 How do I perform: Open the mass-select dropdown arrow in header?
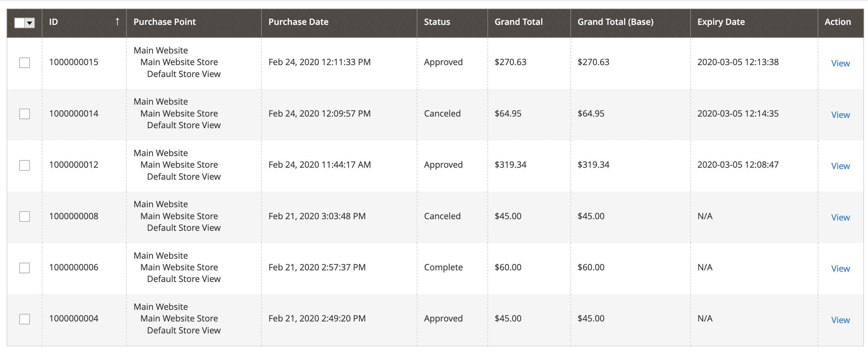pyautogui.click(x=30, y=23)
